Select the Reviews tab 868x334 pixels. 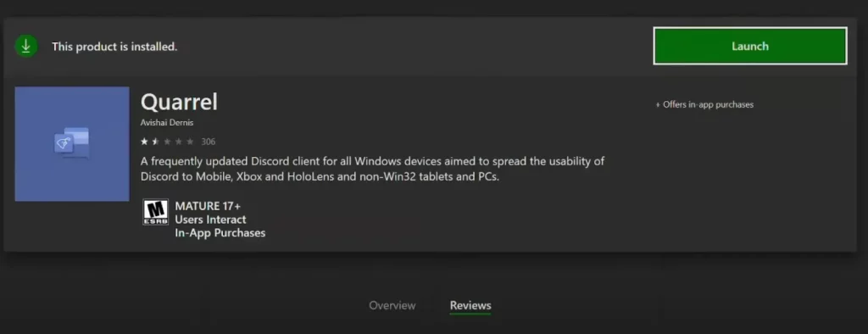[470, 305]
